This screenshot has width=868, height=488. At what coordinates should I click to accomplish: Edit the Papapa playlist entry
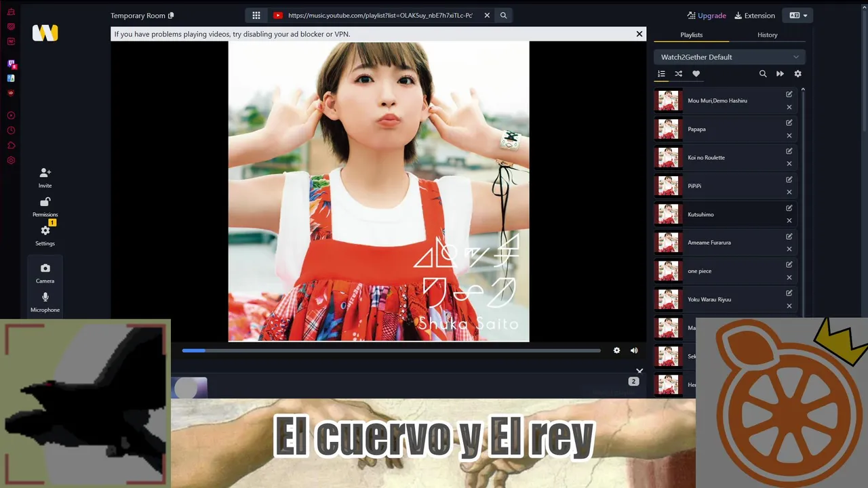[x=789, y=123]
